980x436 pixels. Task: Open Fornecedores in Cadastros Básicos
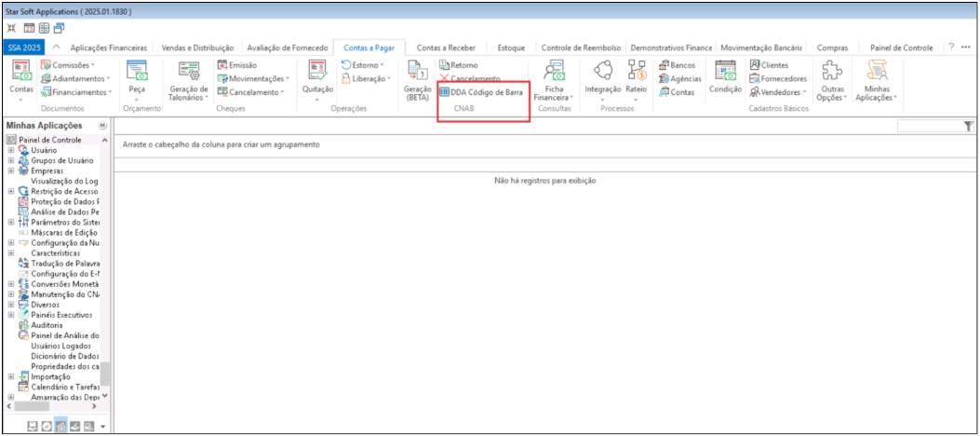[777, 78]
